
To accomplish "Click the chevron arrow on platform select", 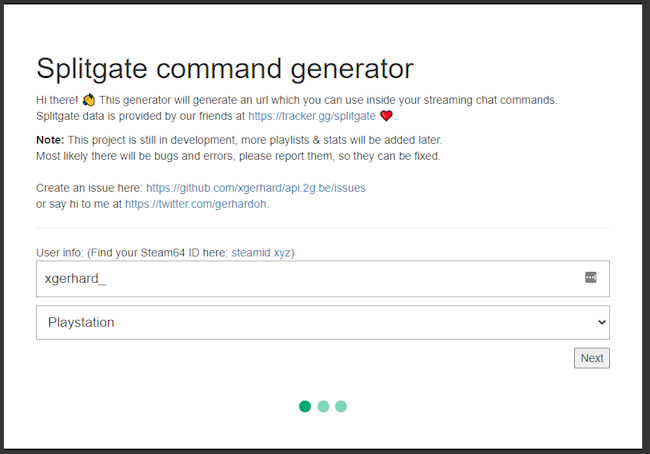I will pyautogui.click(x=601, y=322).
